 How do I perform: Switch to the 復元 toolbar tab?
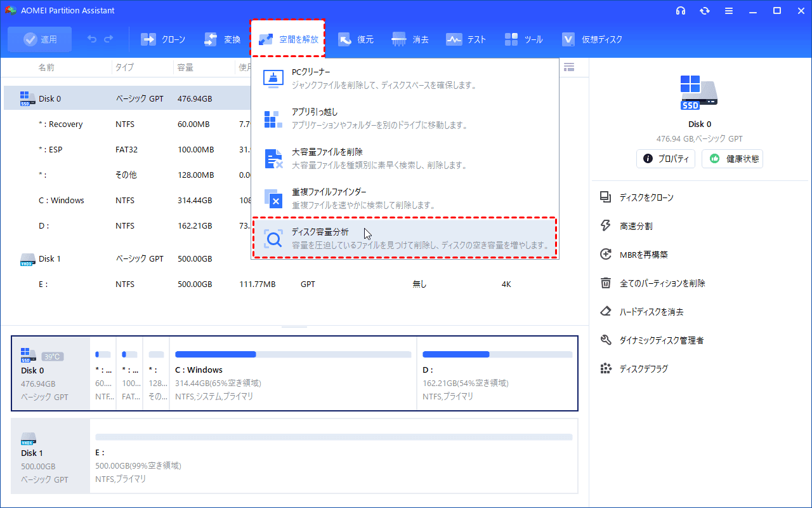(356, 39)
